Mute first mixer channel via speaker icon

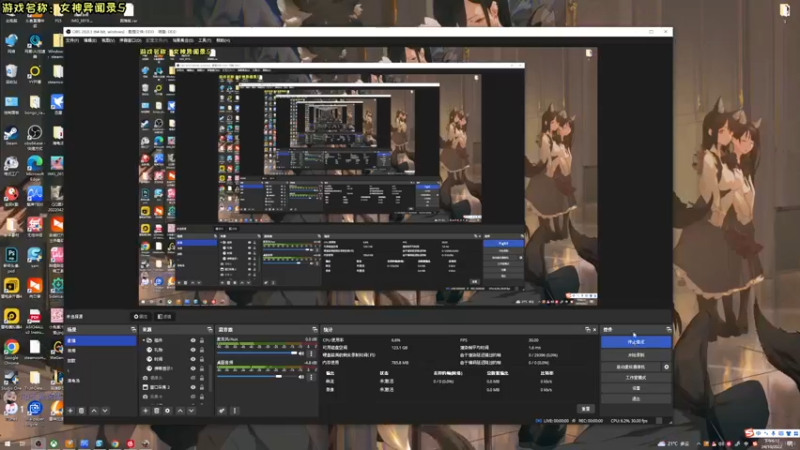tap(302, 353)
